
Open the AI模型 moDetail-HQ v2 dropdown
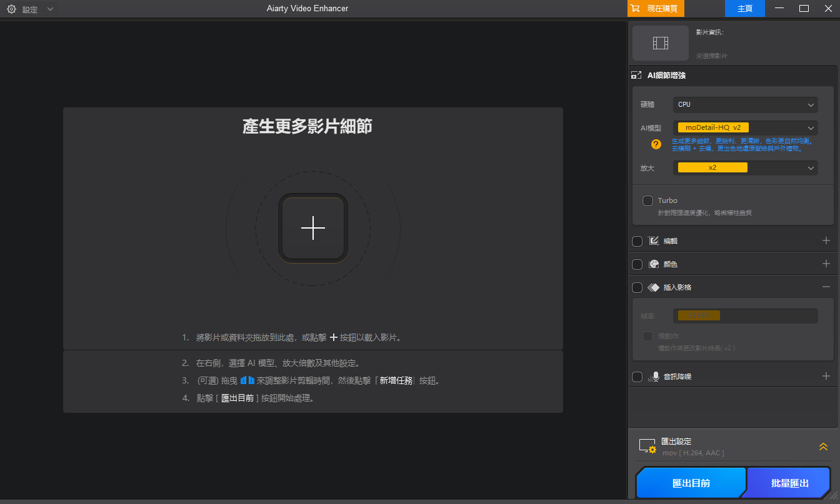click(746, 127)
